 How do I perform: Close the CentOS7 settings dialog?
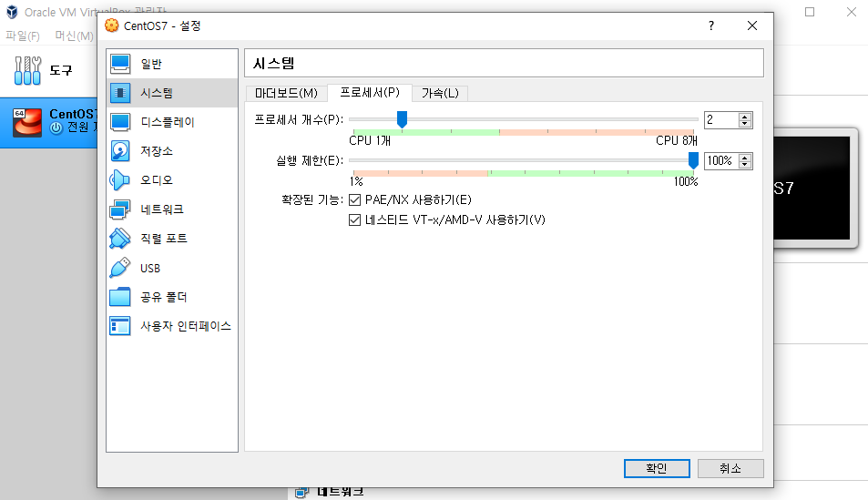[x=751, y=26]
